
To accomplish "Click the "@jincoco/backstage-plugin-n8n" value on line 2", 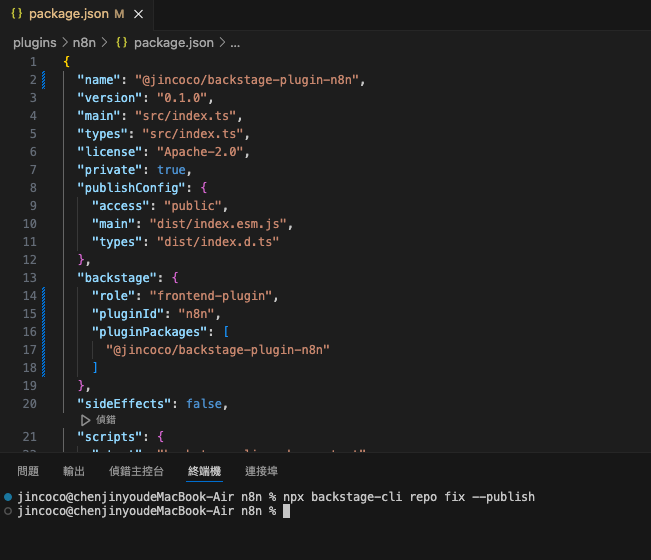I will (247, 80).
